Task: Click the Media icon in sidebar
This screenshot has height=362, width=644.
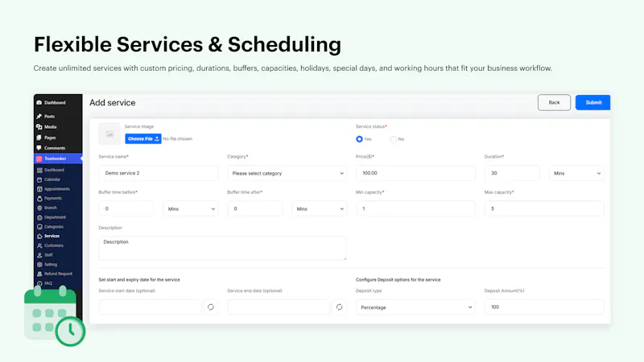Action: pyautogui.click(x=39, y=127)
